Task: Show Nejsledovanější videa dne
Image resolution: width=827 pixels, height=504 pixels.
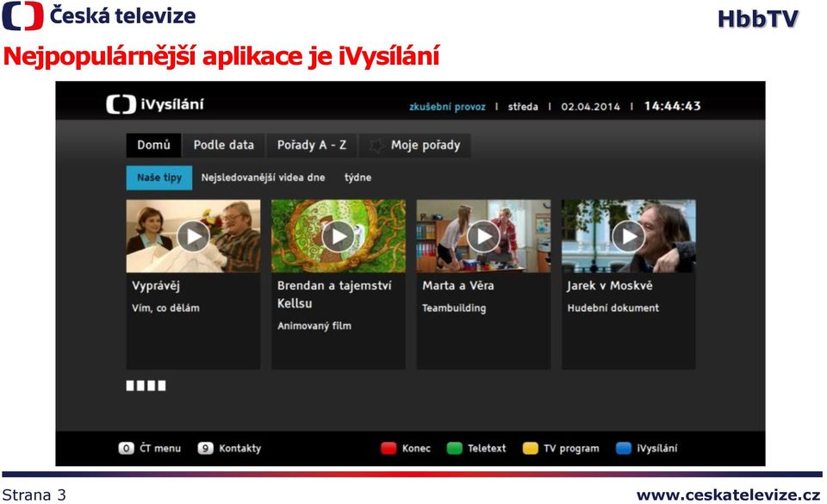Action: point(263,177)
